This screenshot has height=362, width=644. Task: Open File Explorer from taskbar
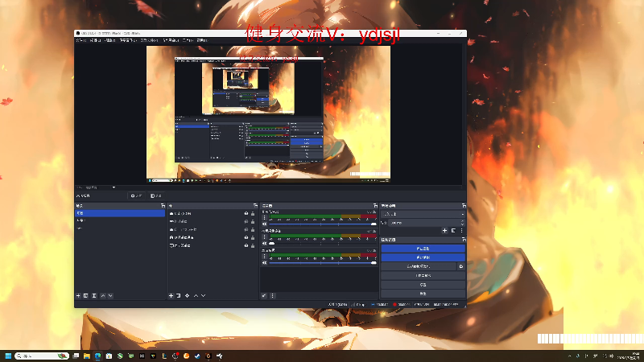point(87,356)
